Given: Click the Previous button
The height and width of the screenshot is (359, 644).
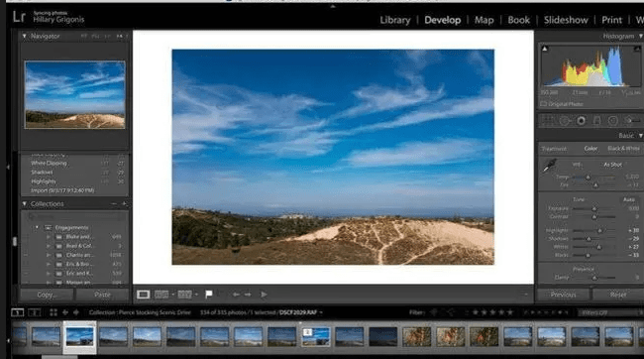Looking at the screenshot, I should coord(563,295).
